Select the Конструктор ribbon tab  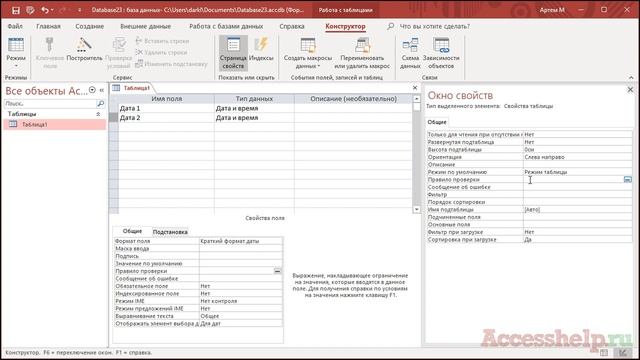pyautogui.click(x=345, y=26)
